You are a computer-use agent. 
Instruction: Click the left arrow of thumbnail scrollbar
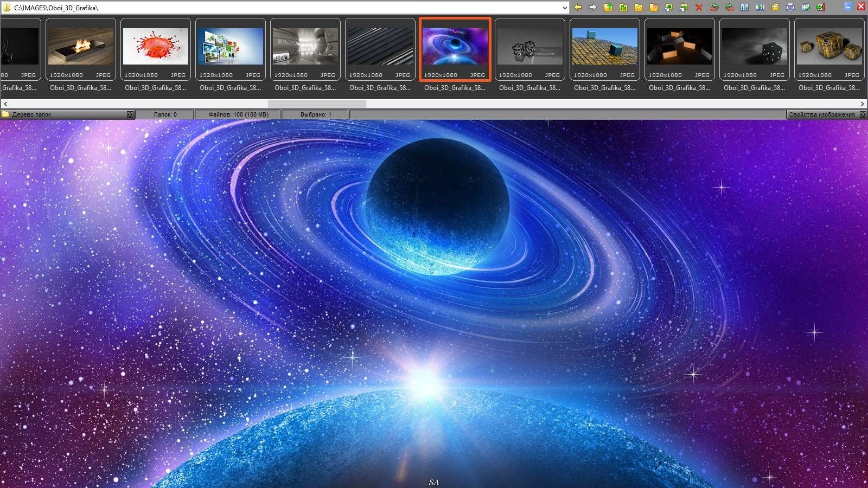(x=5, y=104)
